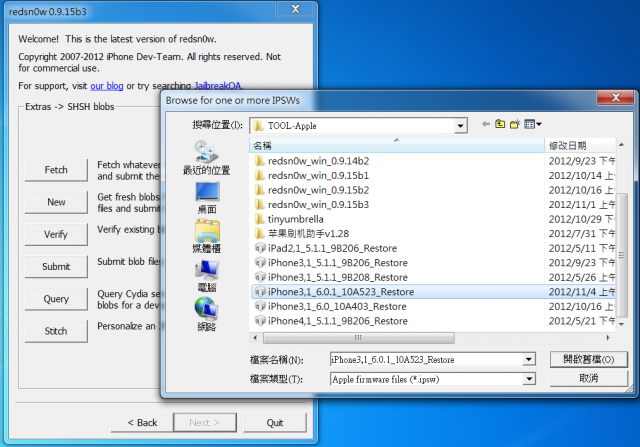Click the Stitch button in redsn0w

56,331
